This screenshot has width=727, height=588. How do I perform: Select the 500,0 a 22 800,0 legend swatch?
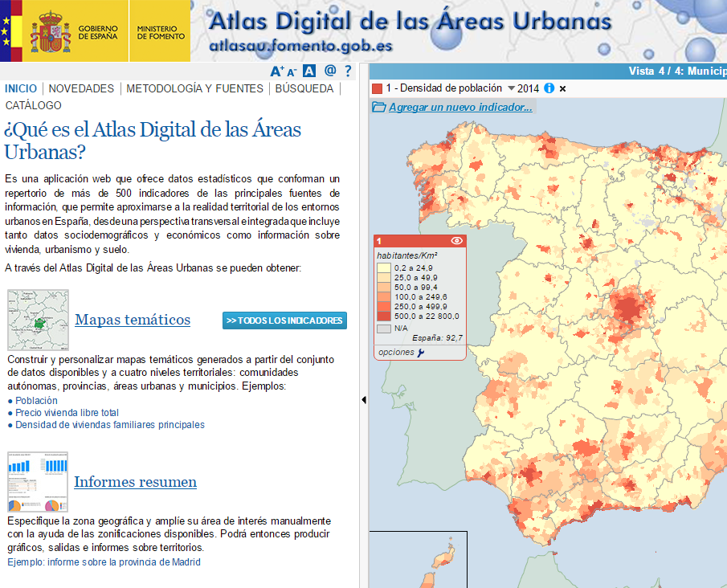pyautogui.click(x=384, y=316)
